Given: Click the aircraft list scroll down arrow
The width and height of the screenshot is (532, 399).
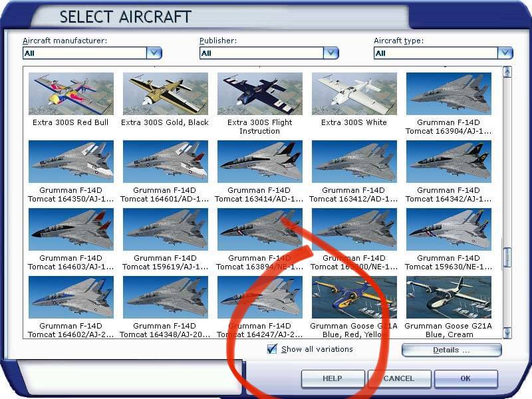Looking at the screenshot, I should point(507,333).
